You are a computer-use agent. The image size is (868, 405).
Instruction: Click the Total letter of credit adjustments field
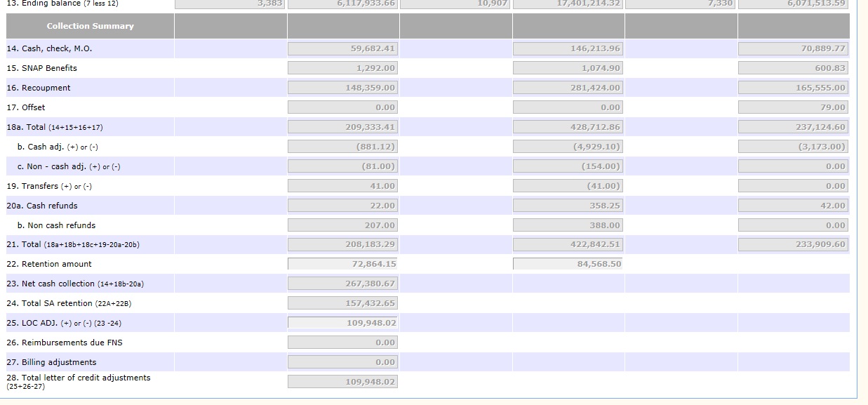point(342,382)
